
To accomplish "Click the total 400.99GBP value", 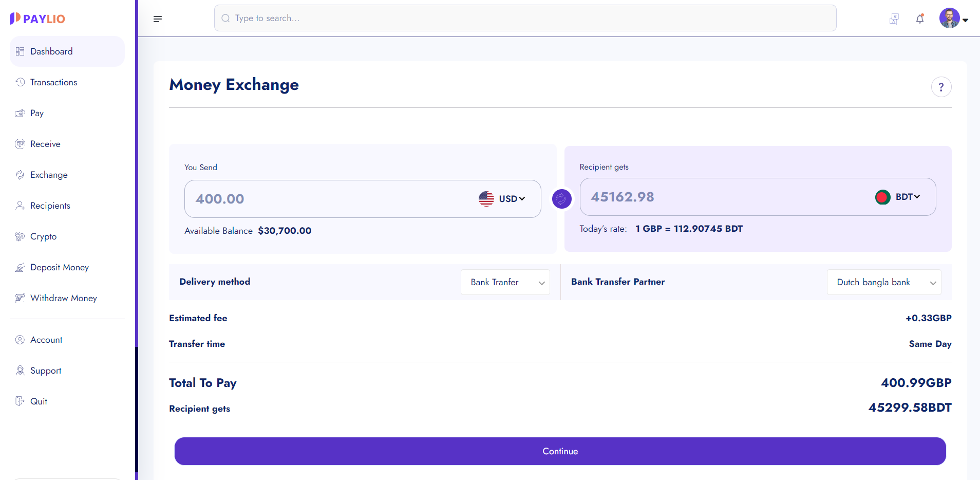I will pos(916,383).
